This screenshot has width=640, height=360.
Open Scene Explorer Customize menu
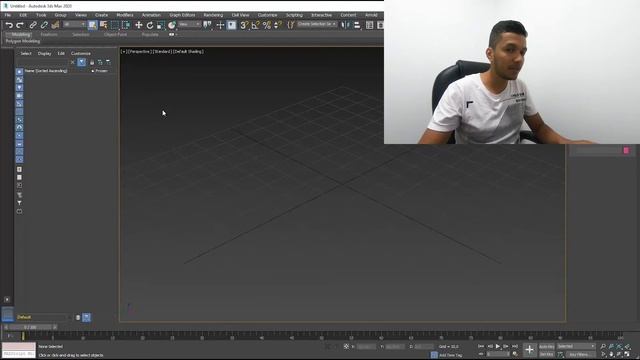click(81, 53)
